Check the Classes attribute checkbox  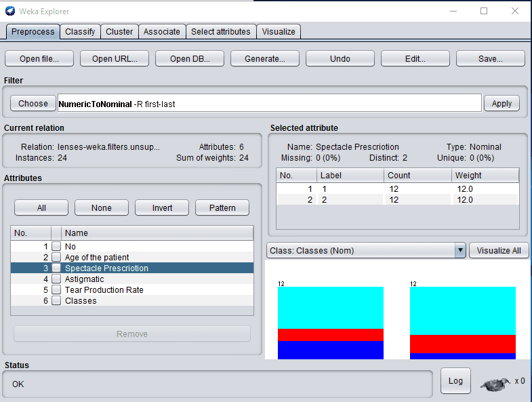coord(56,300)
